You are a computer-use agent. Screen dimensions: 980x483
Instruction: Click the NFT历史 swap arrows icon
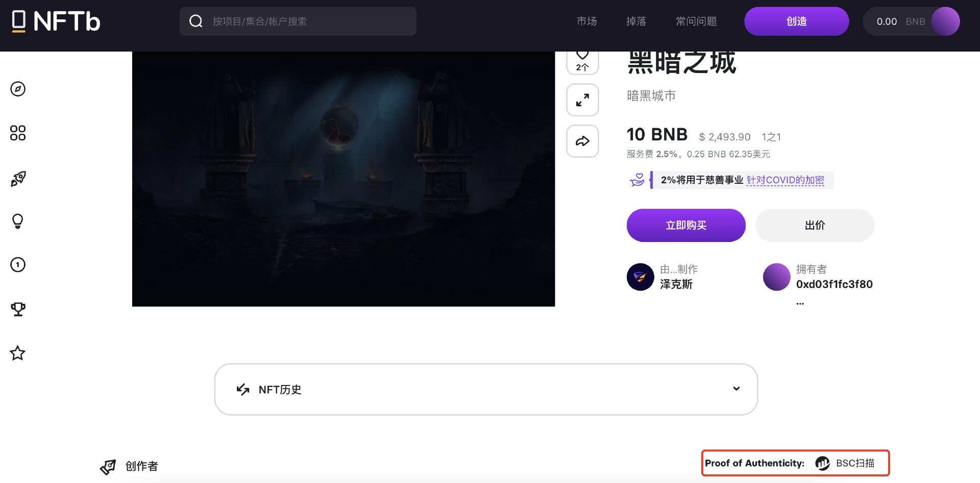[x=243, y=390]
